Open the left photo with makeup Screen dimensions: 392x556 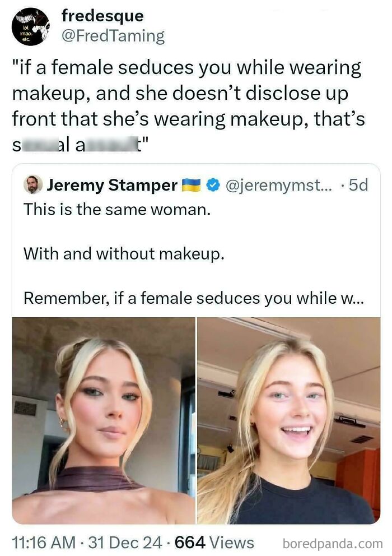(104, 420)
